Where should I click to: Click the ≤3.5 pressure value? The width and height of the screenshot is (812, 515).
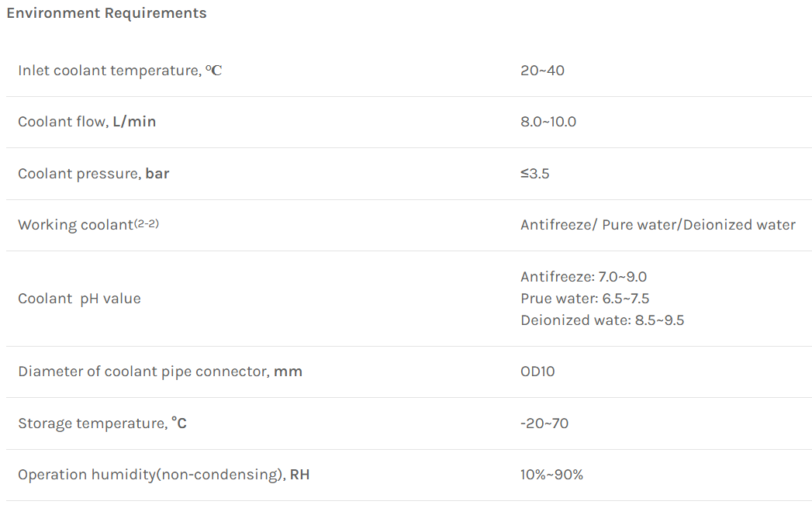[534, 174]
